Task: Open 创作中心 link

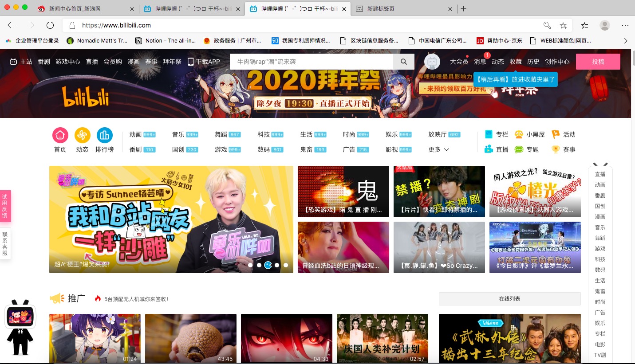Action: (557, 62)
